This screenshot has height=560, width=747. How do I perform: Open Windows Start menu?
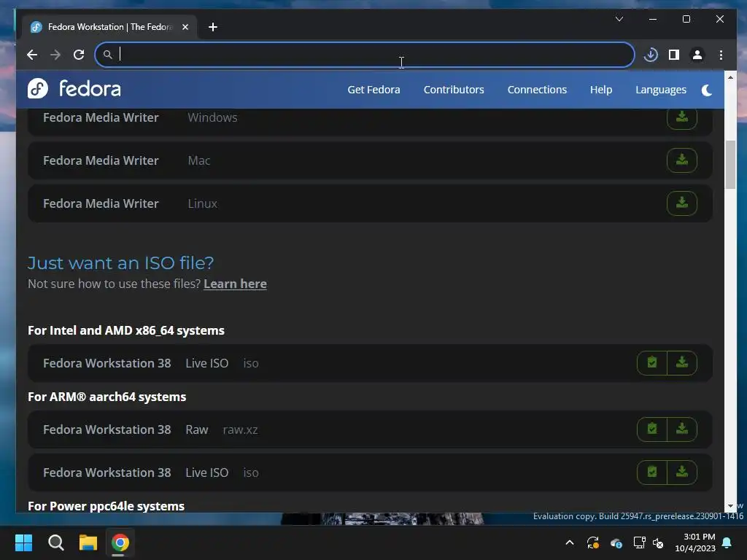coord(23,542)
